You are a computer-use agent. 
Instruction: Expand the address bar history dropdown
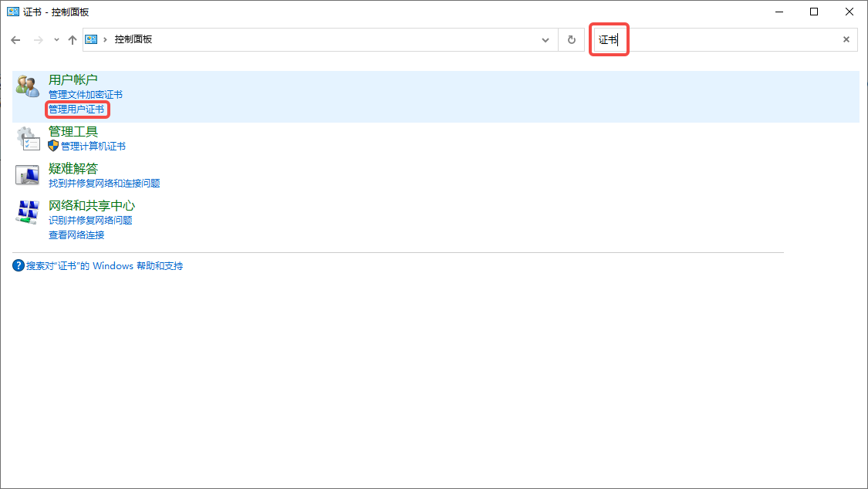[x=546, y=39]
